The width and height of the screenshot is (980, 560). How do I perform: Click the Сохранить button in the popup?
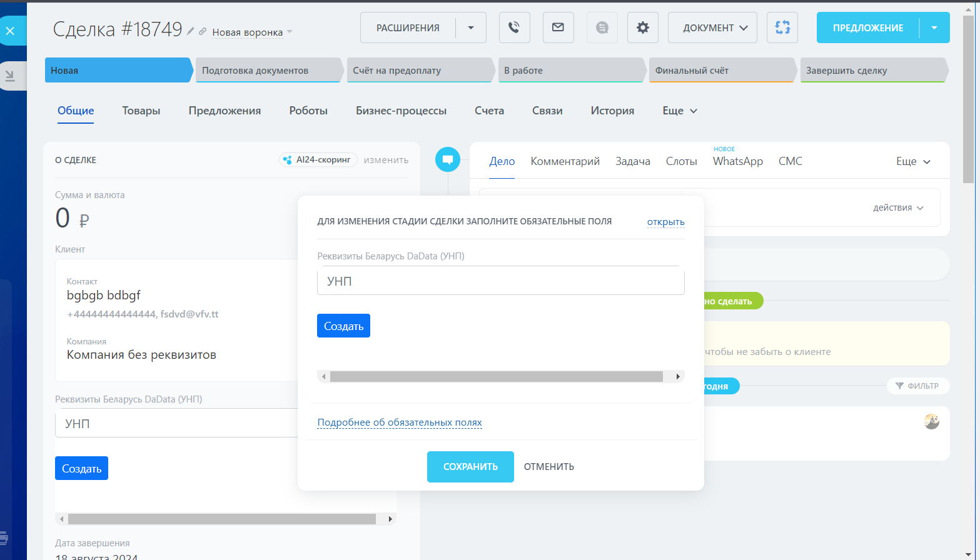(470, 467)
